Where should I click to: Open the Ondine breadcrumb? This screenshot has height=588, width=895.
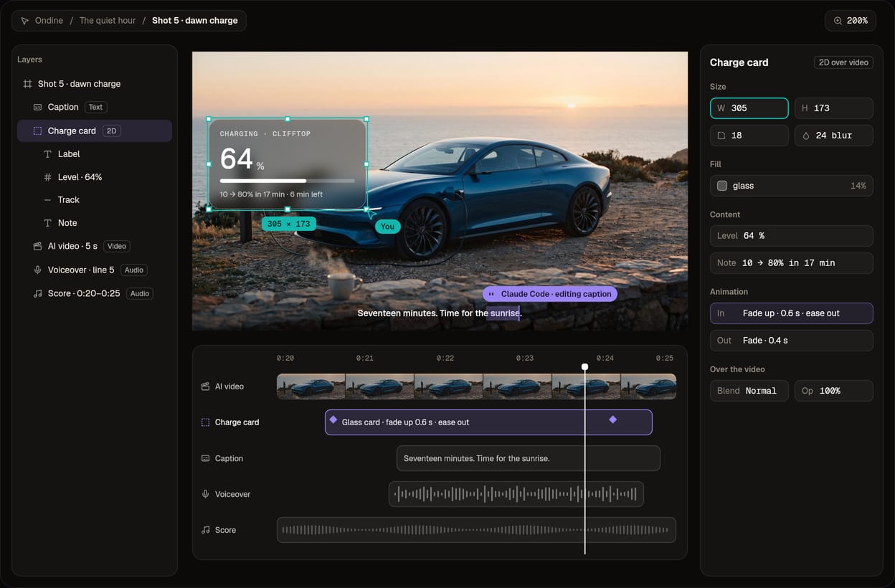point(49,21)
